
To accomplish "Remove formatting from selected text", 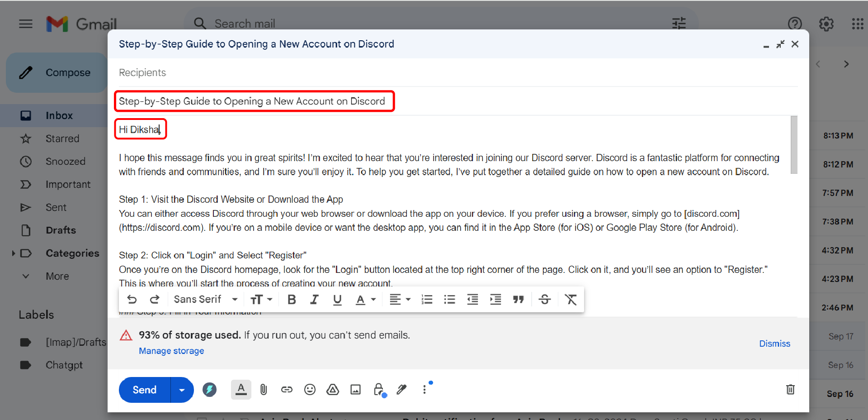I will coord(571,300).
